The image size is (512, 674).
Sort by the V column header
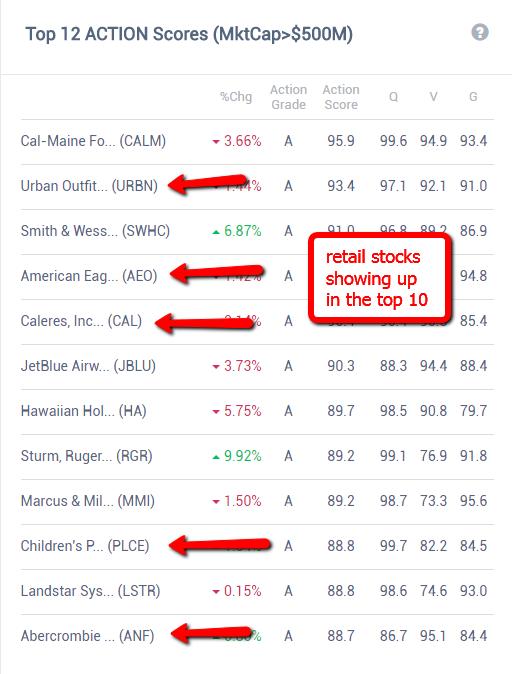pos(433,97)
